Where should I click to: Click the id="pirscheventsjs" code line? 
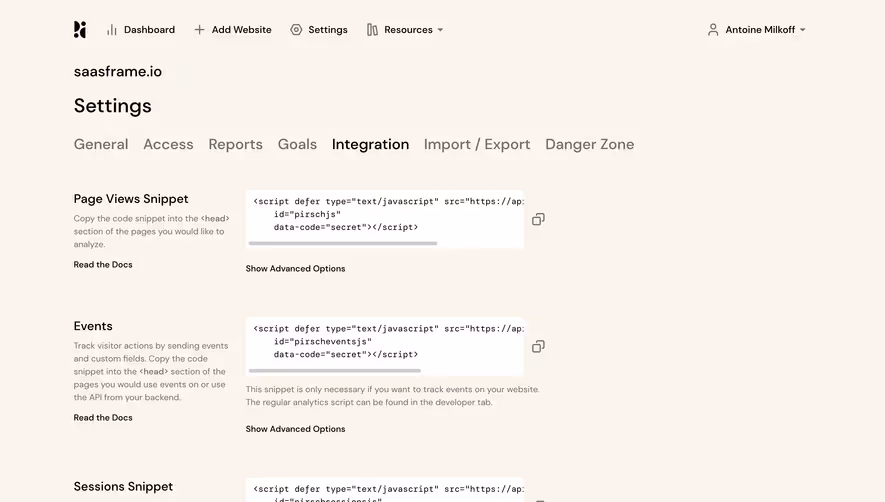click(x=323, y=341)
